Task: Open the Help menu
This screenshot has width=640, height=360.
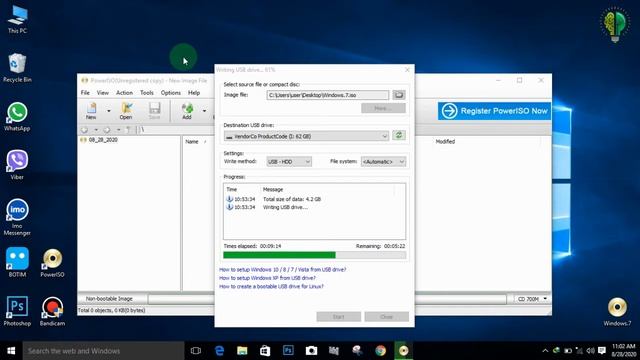Action: click(194, 93)
